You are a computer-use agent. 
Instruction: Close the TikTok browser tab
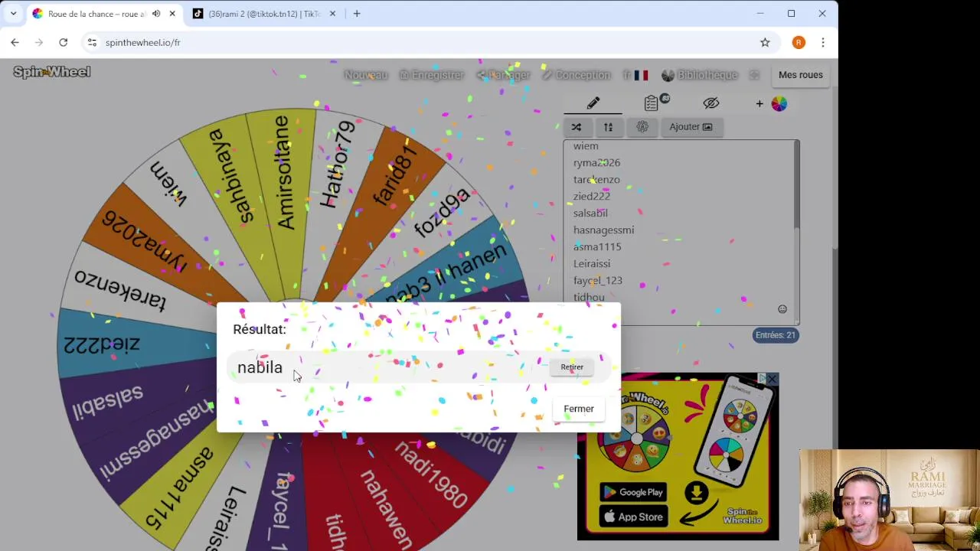(332, 14)
